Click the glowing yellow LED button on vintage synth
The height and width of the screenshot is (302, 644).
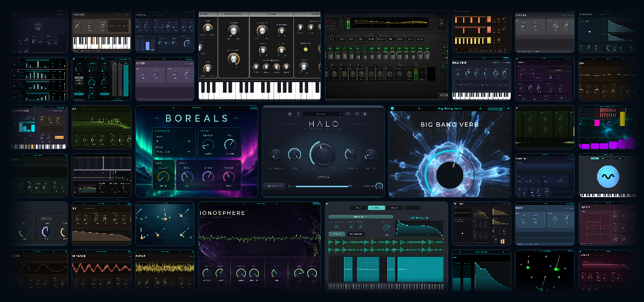point(305,49)
